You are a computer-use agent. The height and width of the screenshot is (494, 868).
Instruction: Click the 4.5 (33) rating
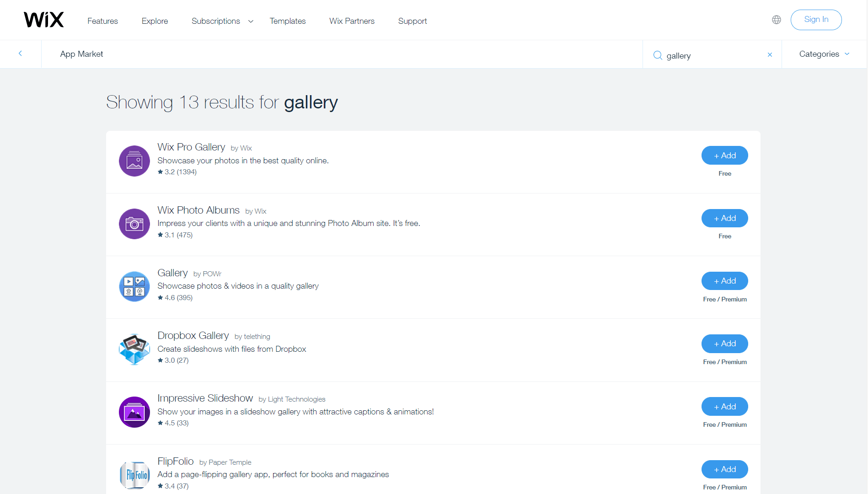(173, 423)
